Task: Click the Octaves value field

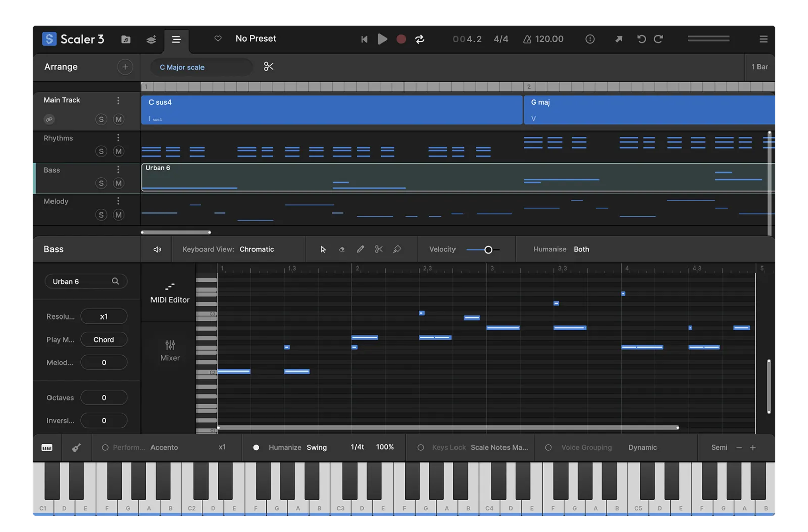Action: pyautogui.click(x=104, y=398)
